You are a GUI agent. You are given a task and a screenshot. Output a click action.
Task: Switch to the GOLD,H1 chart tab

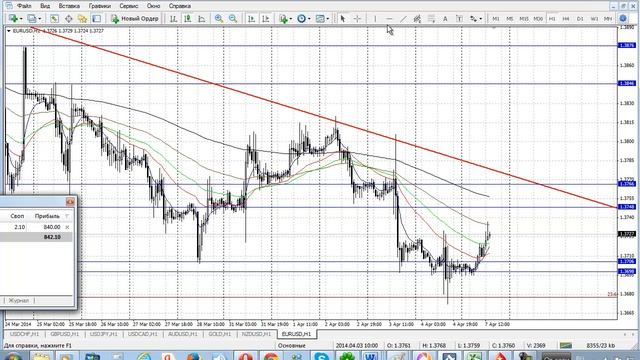click(x=220, y=334)
